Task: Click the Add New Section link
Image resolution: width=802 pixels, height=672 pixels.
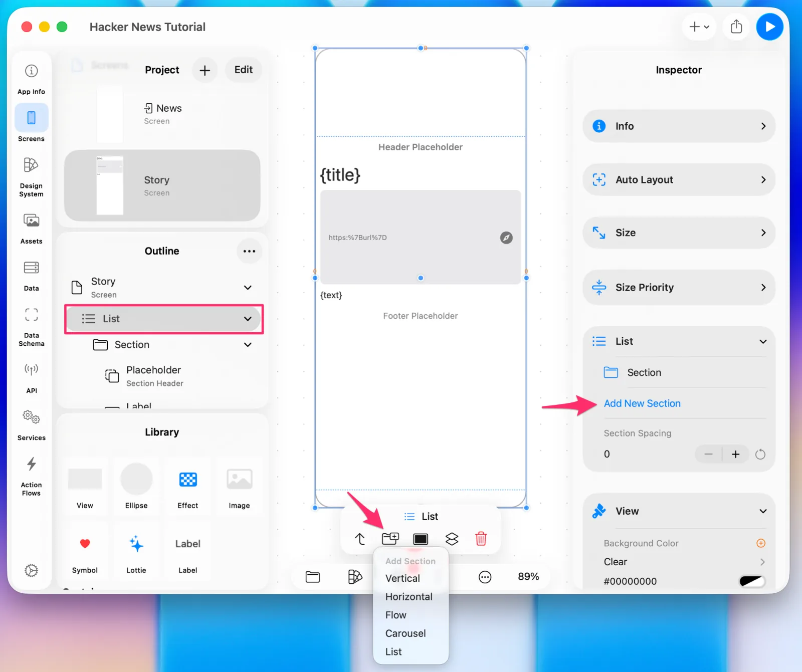Action: tap(642, 403)
